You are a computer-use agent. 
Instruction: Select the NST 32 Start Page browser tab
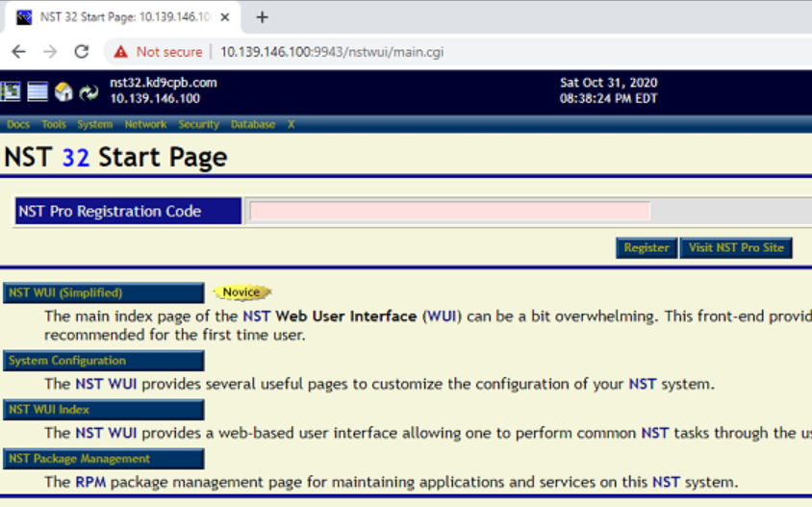[x=123, y=17]
